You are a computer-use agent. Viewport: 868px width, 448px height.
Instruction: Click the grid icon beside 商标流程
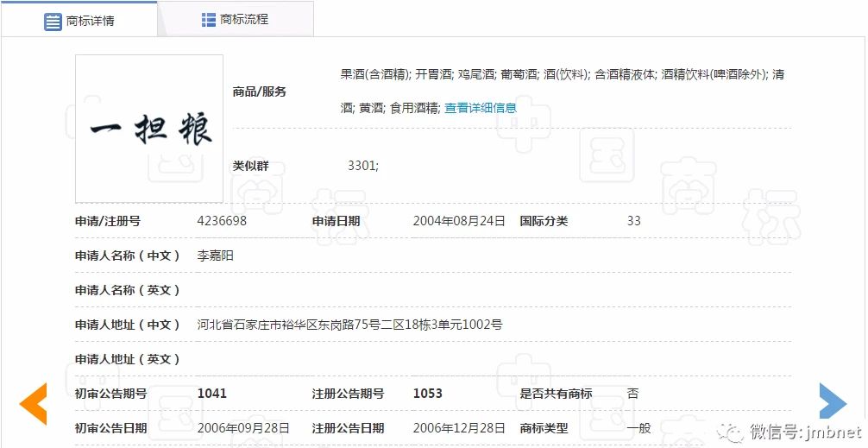pos(208,20)
